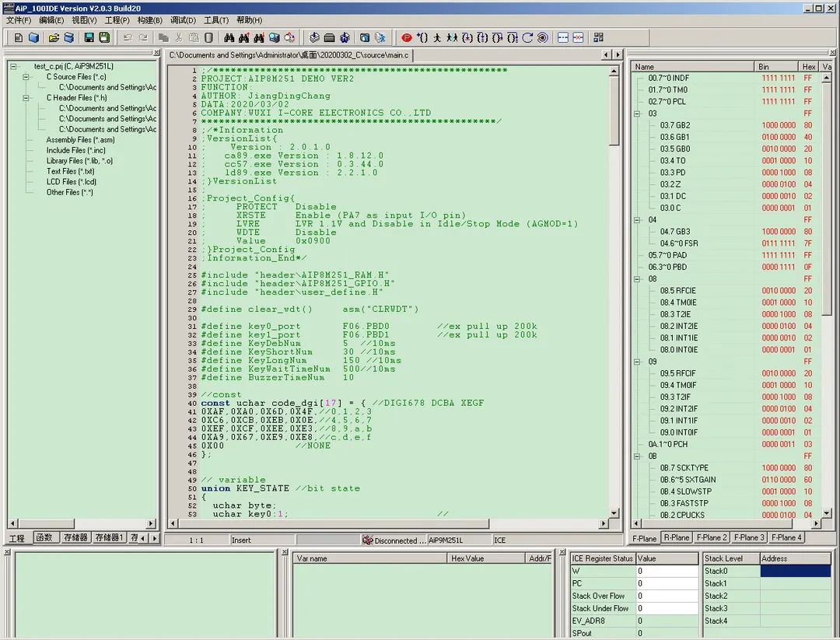
Task: Click the project tree horizontal scrollbar thumb
Action: [x=46, y=523]
